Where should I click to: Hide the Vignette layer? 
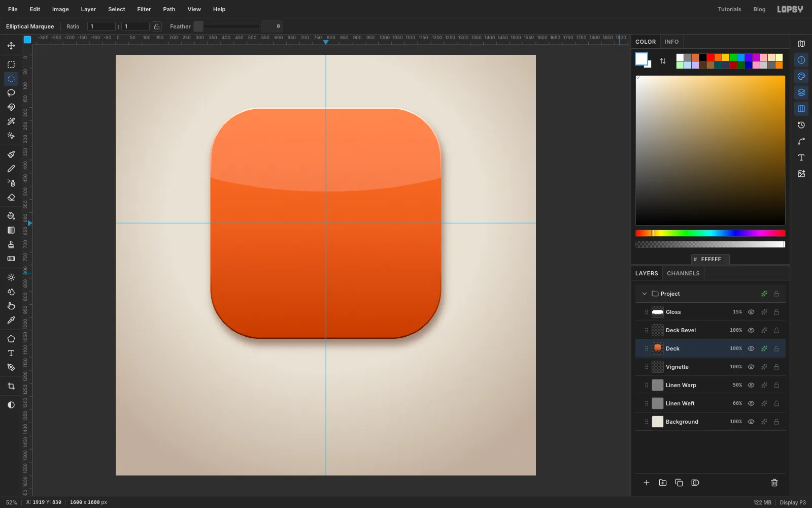coord(751,367)
